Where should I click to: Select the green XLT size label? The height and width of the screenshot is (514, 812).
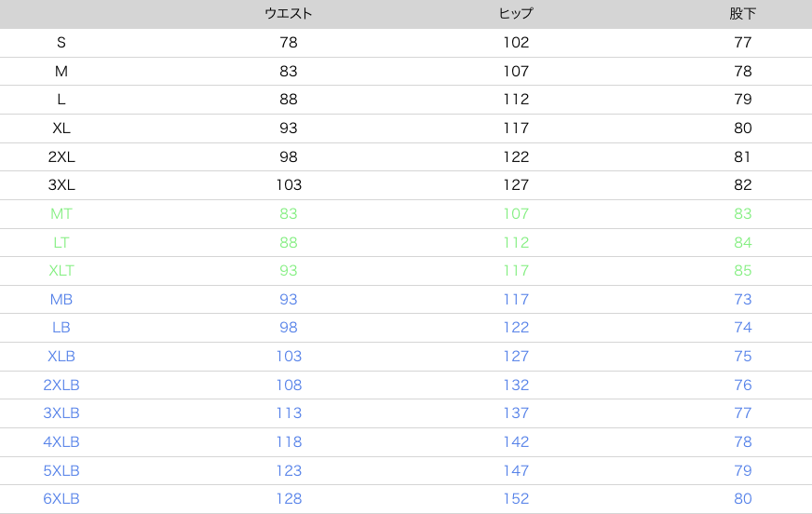tap(61, 271)
